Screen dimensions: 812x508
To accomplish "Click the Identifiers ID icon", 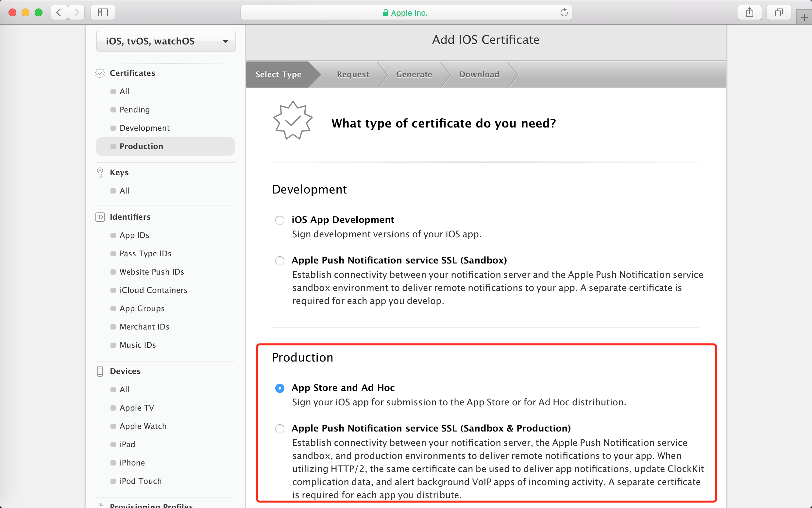I will click(x=100, y=217).
